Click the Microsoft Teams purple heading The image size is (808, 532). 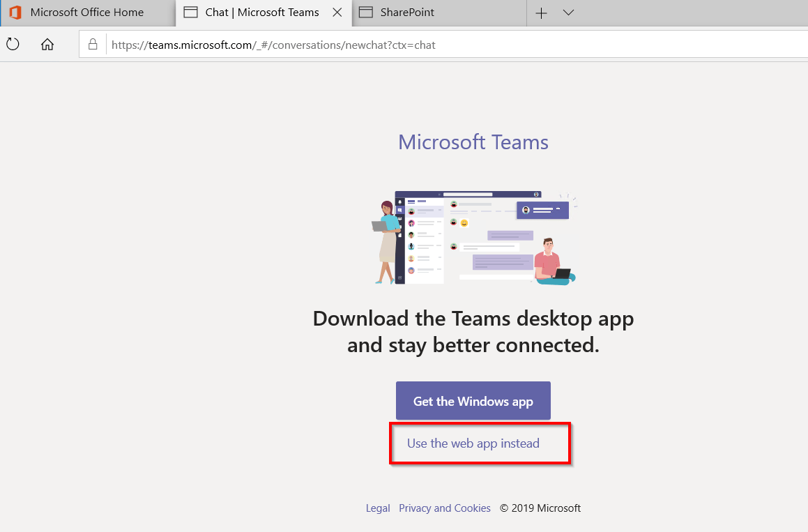[473, 142]
